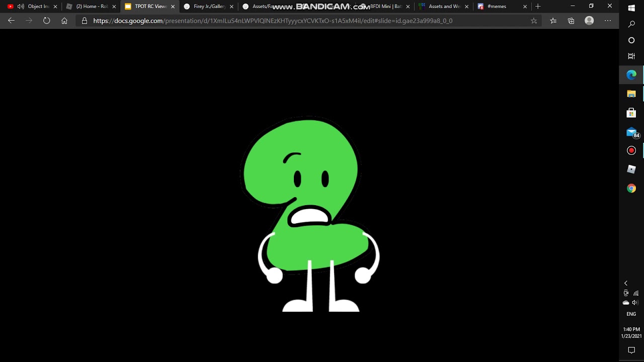Image resolution: width=644 pixels, height=362 pixels.
Task: Reload the current page
Action: 46,21
